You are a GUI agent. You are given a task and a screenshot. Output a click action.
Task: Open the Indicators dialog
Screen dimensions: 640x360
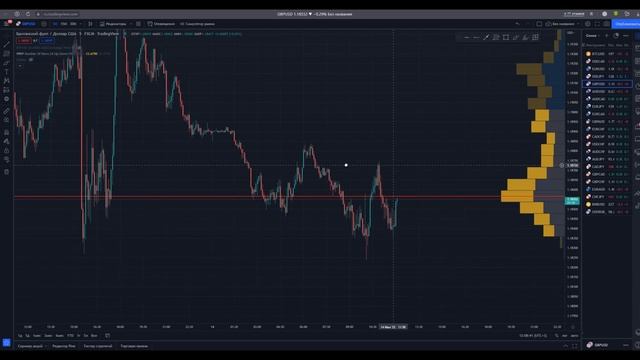pos(113,24)
